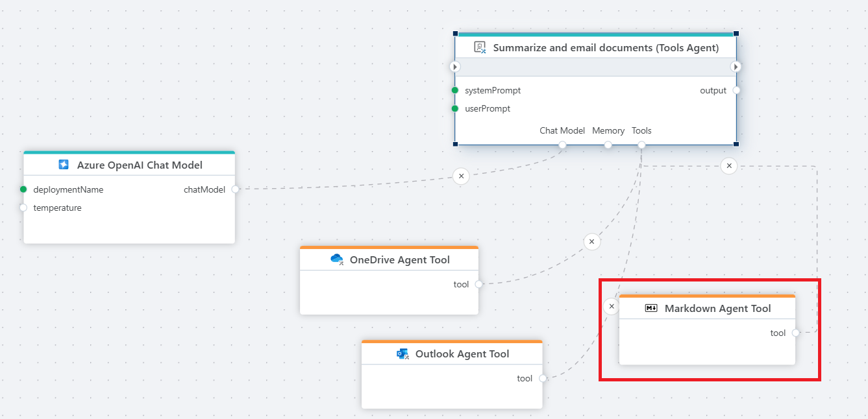
Task: Click the Tools connector port
Action: (x=641, y=145)
